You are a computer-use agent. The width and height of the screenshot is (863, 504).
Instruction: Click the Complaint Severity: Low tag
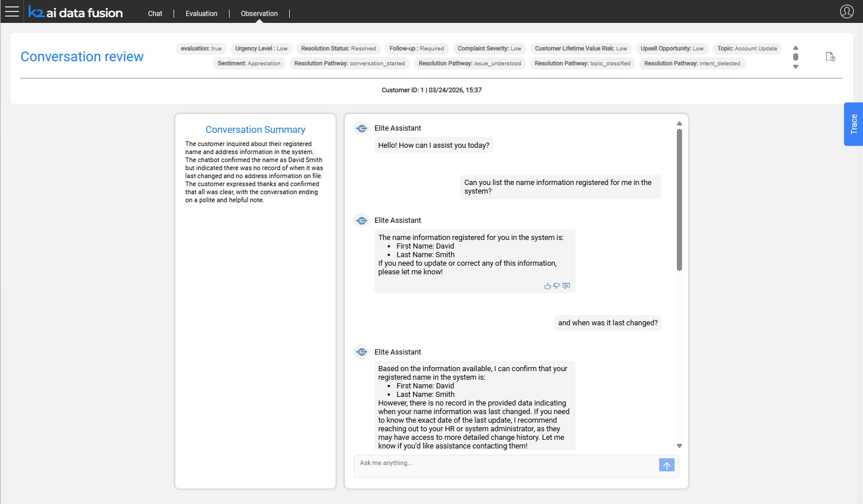pos(490,49)
